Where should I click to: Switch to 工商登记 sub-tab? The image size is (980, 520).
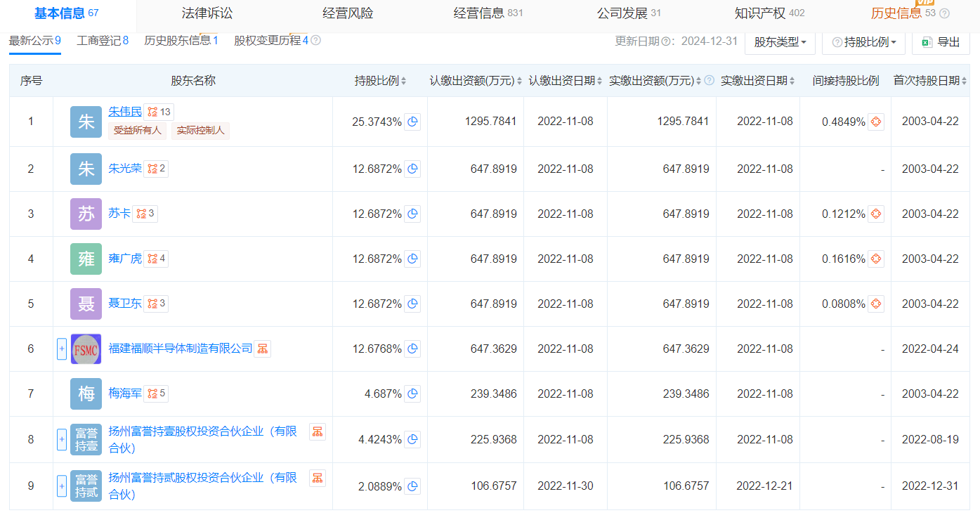[x=103, y=41]
